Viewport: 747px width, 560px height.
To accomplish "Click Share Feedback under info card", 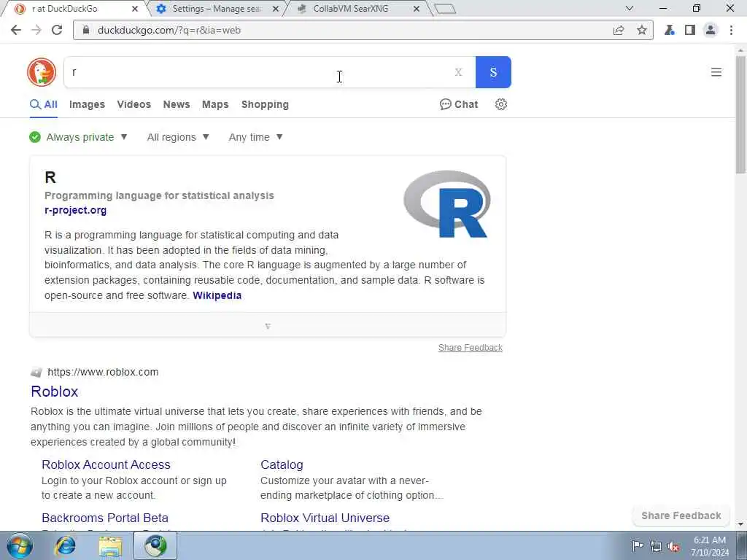I will pos(471,348).
